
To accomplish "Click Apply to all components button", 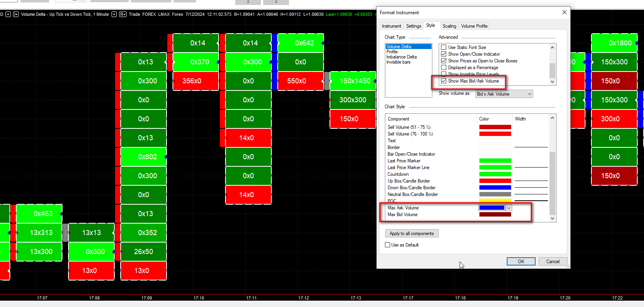I will 411,234.
